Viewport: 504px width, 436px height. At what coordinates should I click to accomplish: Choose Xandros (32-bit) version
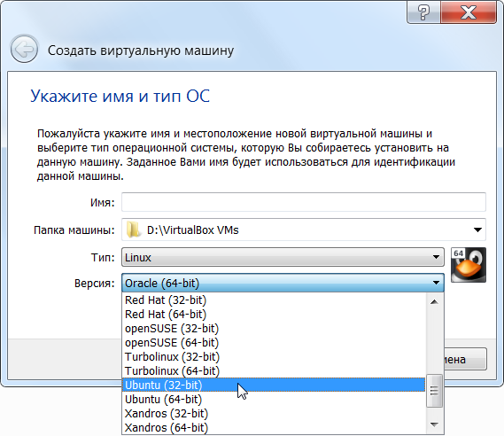pyautogui.click(x=273, y=413)
